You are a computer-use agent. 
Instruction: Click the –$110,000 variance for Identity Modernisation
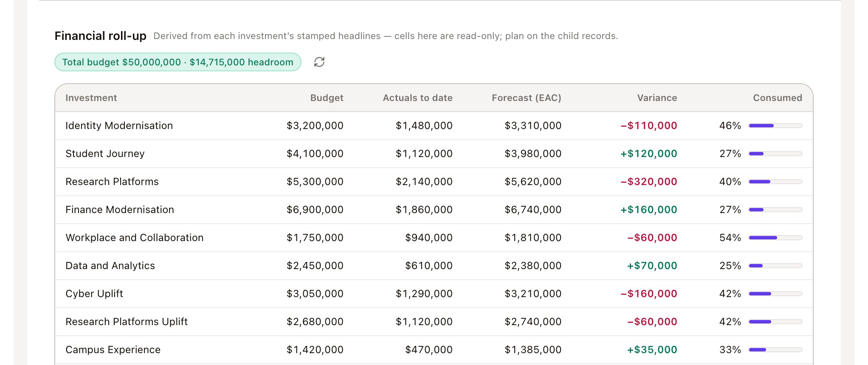[649, 126]
